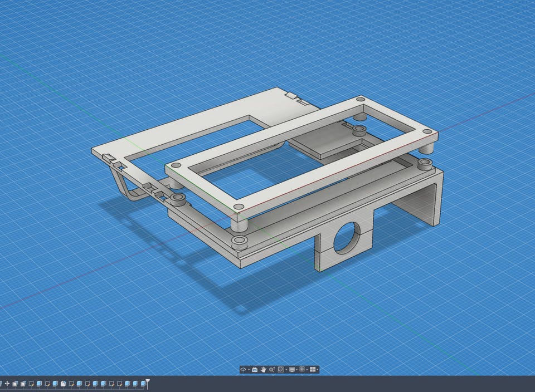Click the Viewports layout icon

pos(313,370)
